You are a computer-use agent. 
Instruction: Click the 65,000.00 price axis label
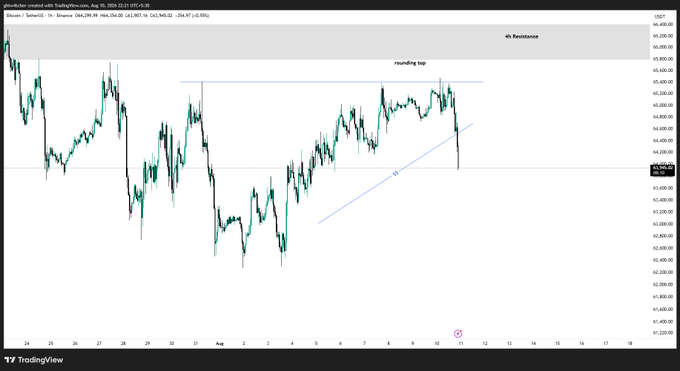[663, 105]
